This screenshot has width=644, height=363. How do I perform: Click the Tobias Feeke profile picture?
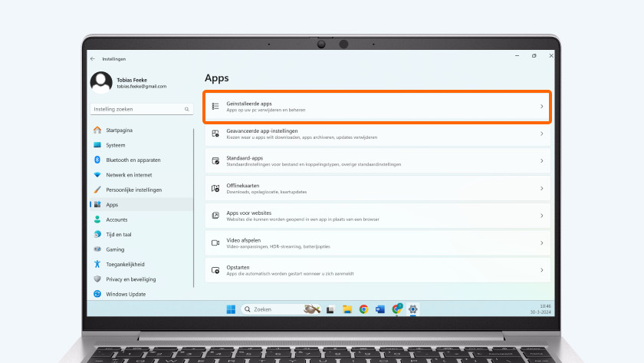point(101,82)
